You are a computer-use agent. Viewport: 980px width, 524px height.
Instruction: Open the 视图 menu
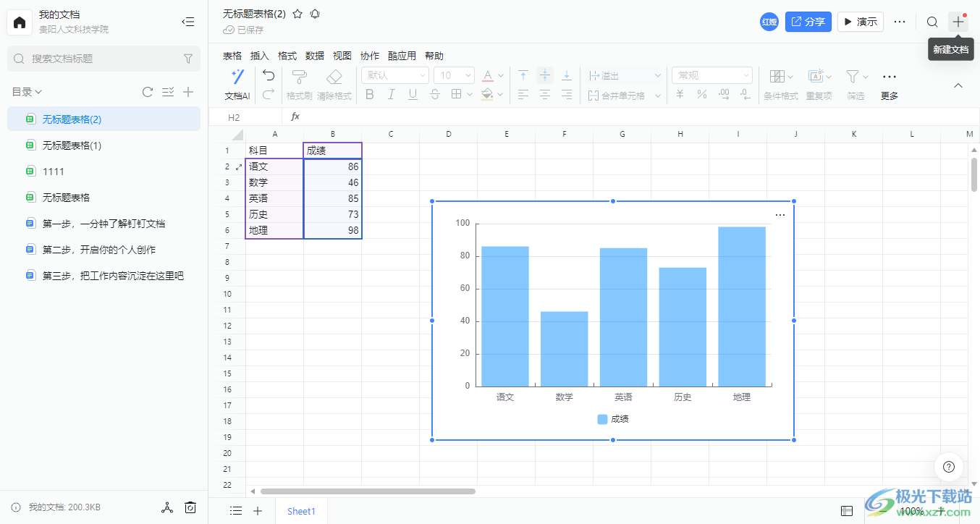pyautogui.click(x=342, y=56)
